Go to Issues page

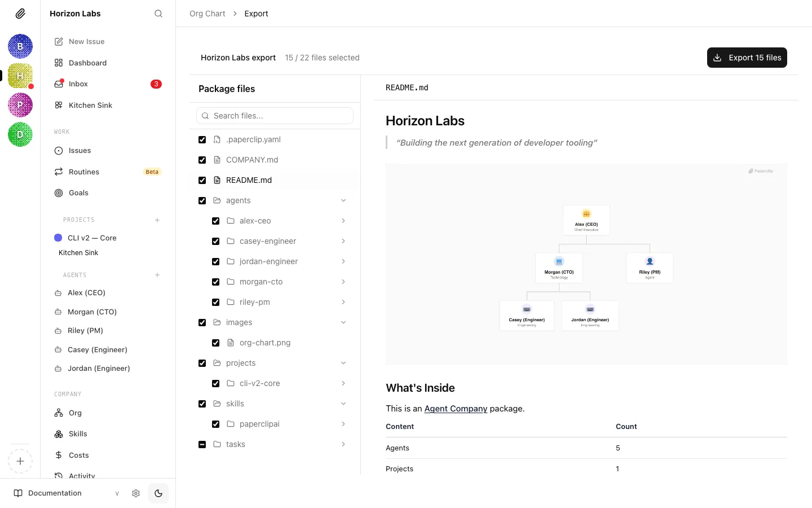108,151
